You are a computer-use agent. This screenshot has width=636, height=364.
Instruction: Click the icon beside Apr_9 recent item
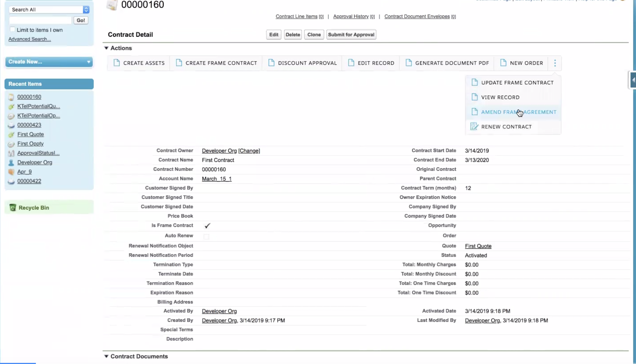click(x=11, y=172)
